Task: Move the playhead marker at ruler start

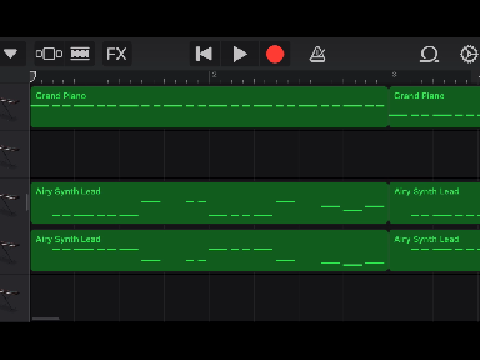Action: click(x=32, y=76)
